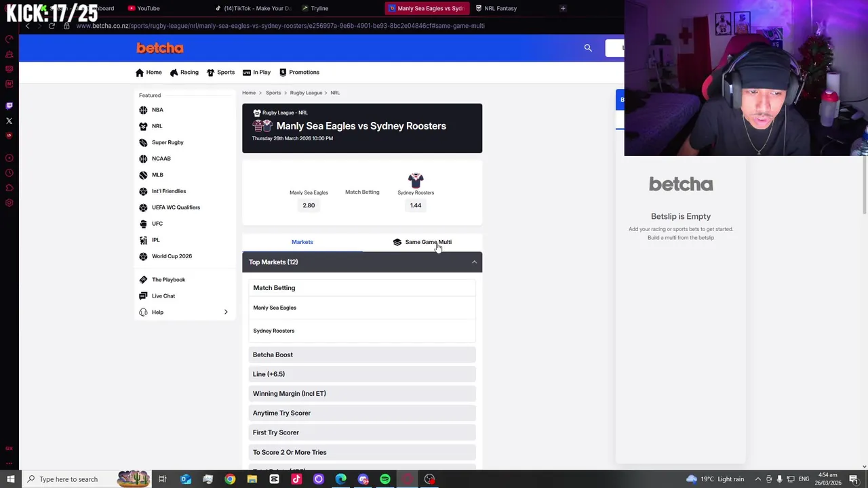Open TikTok app from taskbar
The image size is (868, 488).
pos(296,479)
